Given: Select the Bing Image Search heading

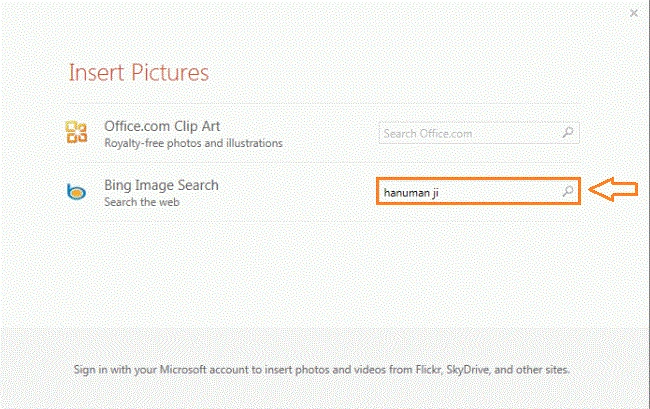Looking at the screenshot, I should [161, 185].
